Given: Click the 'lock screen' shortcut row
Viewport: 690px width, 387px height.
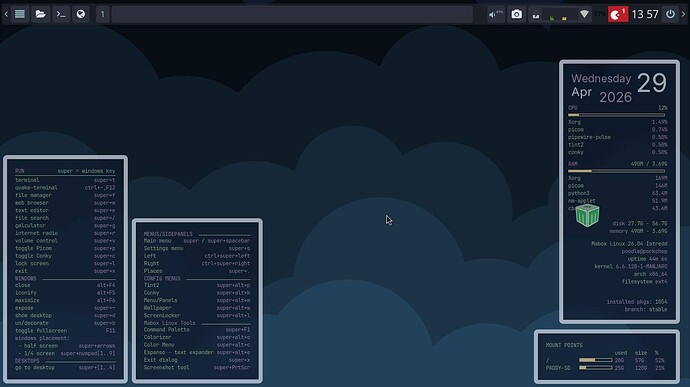Looking at the screenshot, I should coord(65,263).
